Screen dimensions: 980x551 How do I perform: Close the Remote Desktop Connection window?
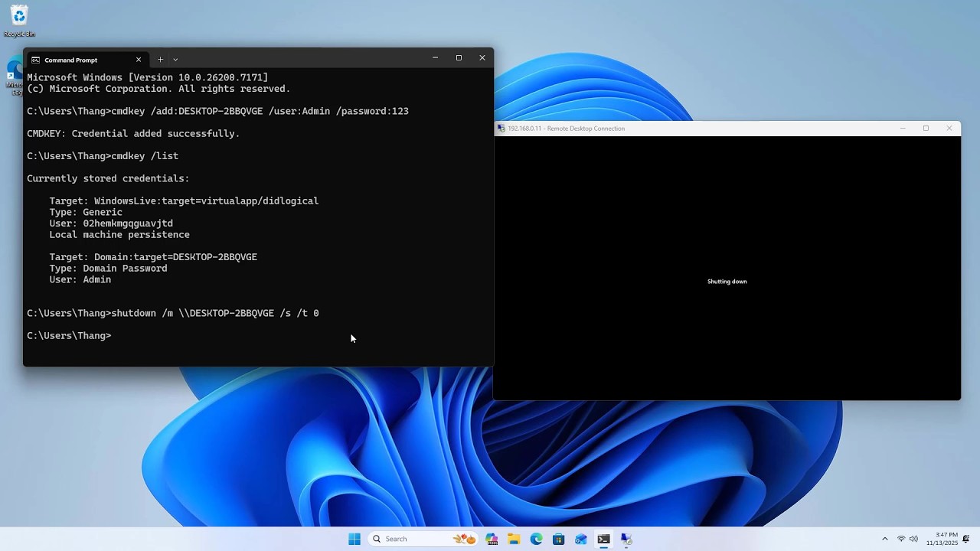[x=949, y=129]
